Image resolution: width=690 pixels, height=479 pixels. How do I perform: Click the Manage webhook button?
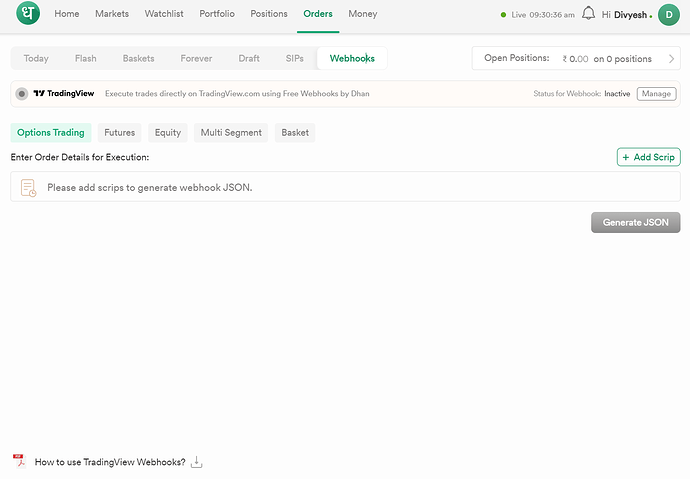(x=656, y=94)
